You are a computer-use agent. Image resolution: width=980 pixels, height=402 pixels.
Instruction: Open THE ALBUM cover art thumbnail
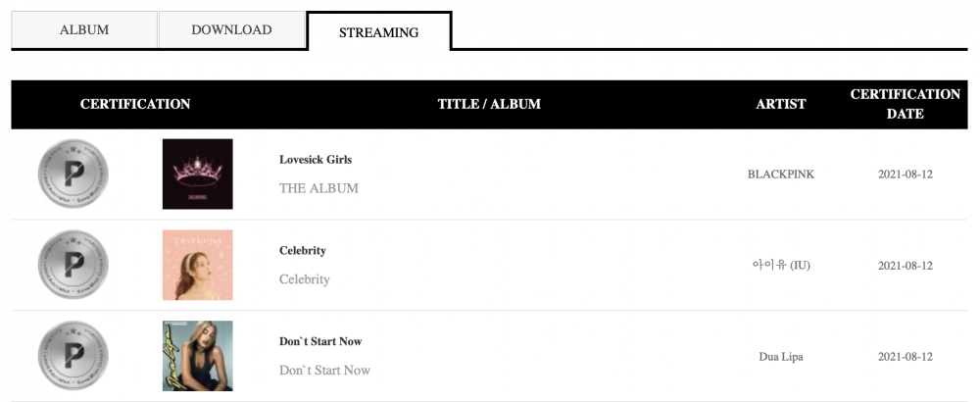(x=198, y=174)
